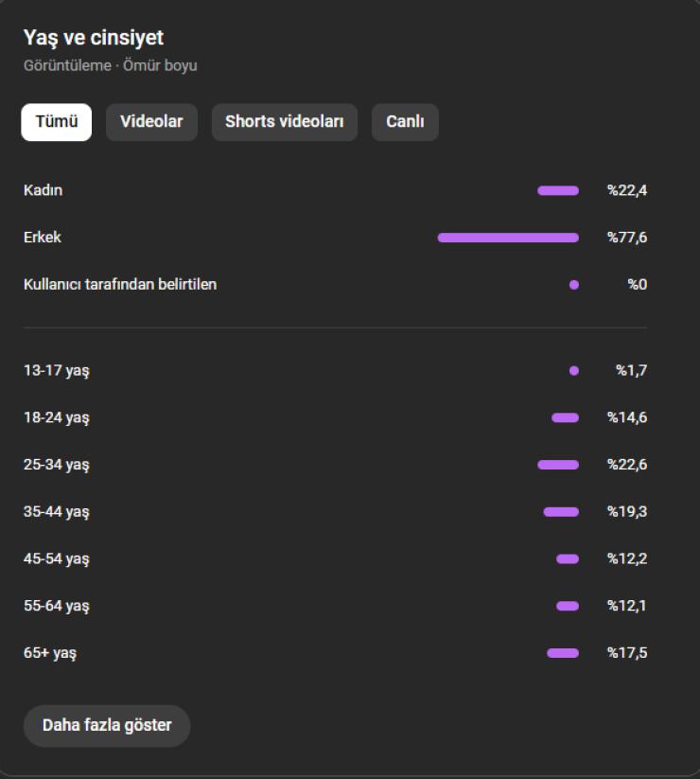Click the %12,2 value
The height and width of the screenshot is (779, 700).
[x=627, y=558]
